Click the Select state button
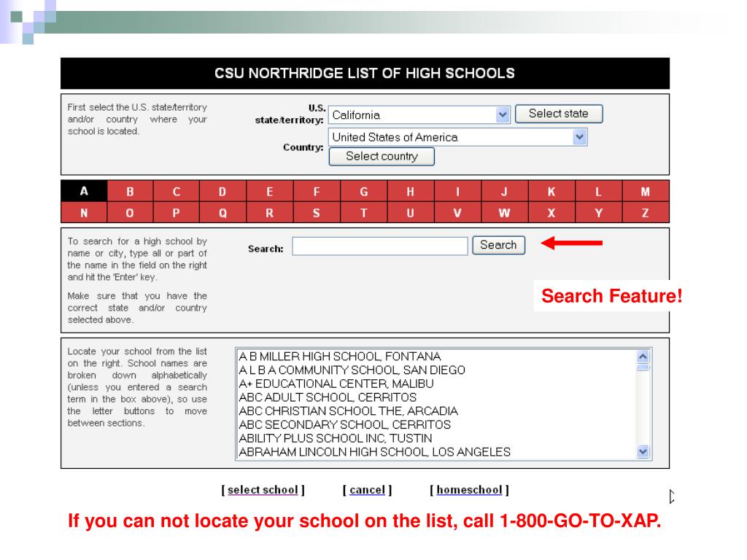Screen dimensions: 747x560 pos(559,114)
